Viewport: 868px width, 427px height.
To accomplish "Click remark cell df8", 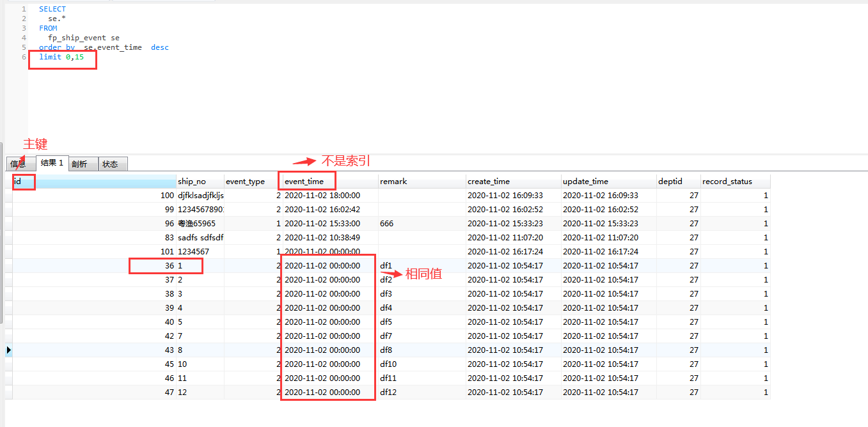I will click(x=422, y=350).
